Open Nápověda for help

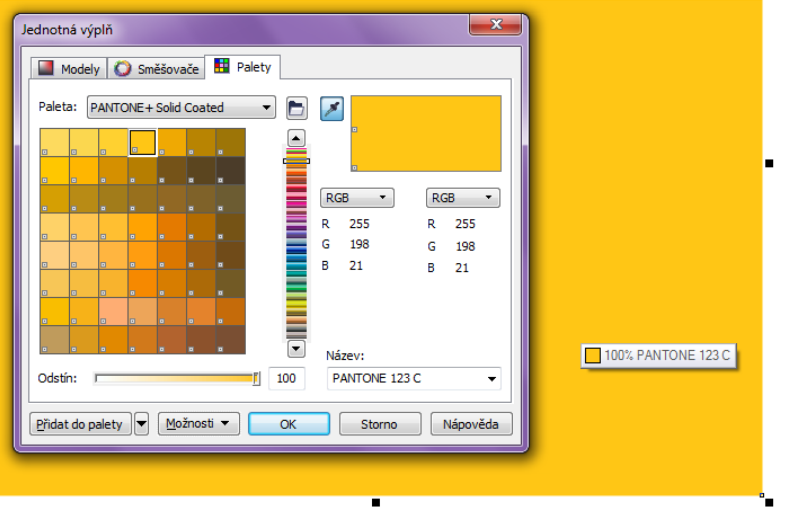tap(471, 424)
